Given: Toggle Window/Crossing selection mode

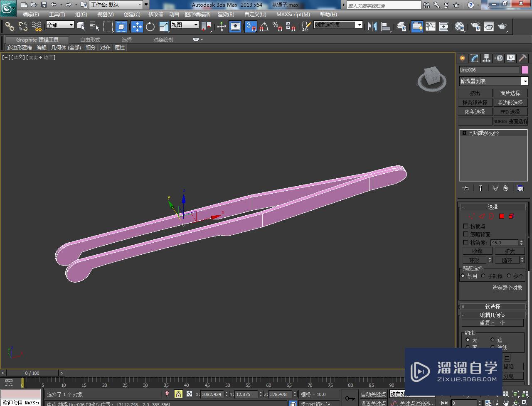Looking at the screenshot, I should coord(121,27).
